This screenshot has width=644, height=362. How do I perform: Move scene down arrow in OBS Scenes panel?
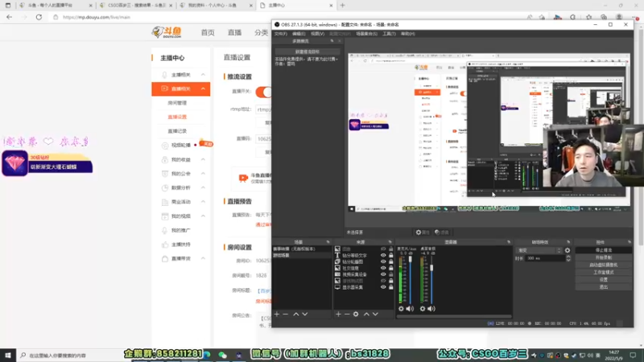tap(305, 314)
